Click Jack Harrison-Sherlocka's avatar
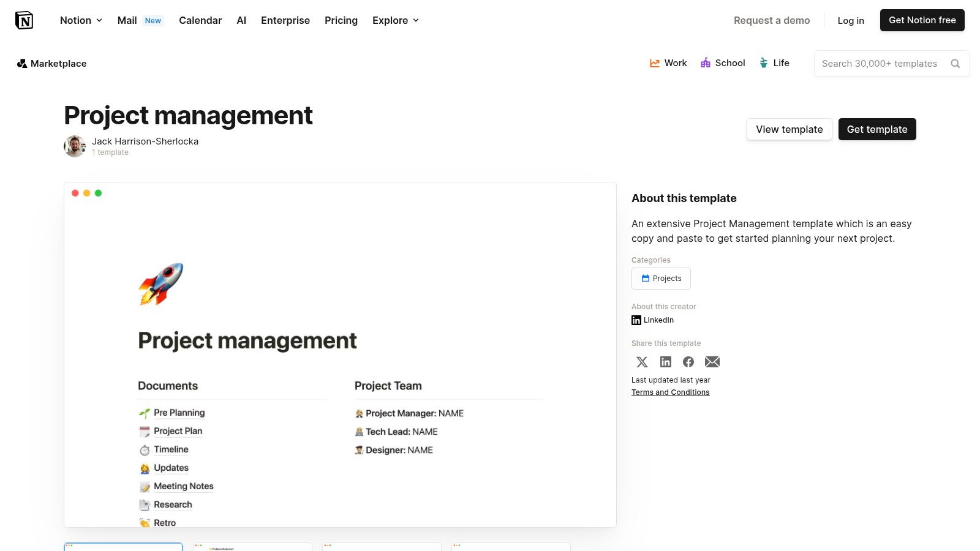 [75, 146]
